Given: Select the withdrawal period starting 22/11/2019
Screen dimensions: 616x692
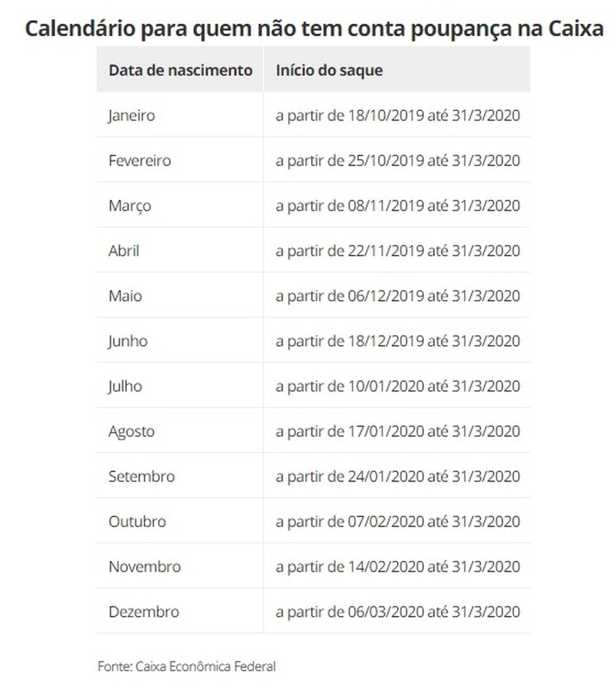Looking at the screenshot, I should (x=398, y=251).
